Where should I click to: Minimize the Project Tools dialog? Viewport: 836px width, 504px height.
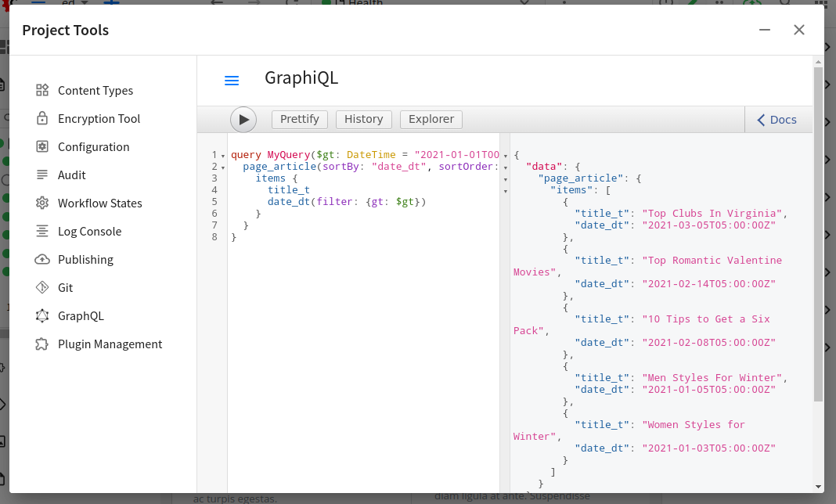[x=765, y=30]
